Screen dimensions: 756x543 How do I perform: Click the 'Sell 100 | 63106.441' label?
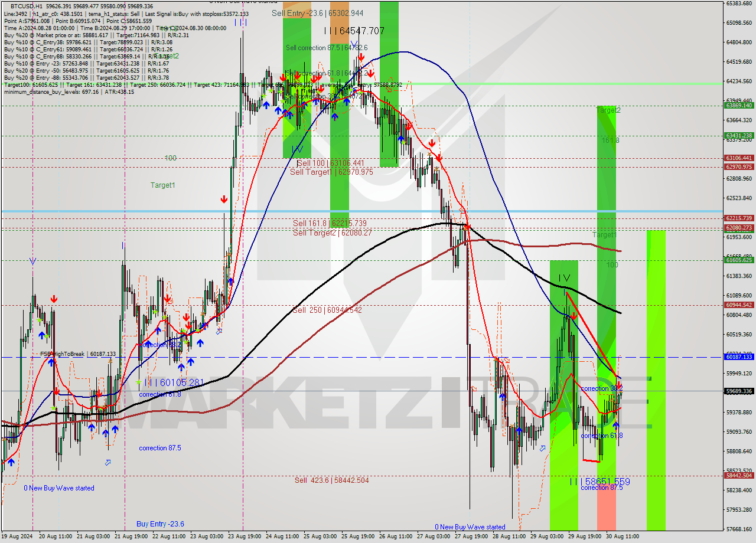331,163
